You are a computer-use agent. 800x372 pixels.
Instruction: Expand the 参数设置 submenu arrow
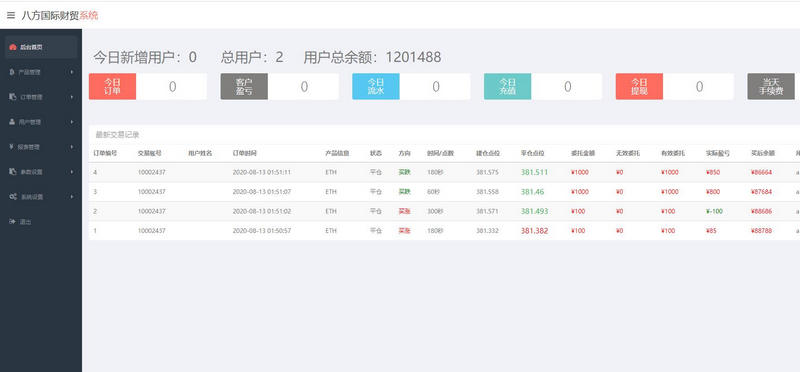point(72,172)
